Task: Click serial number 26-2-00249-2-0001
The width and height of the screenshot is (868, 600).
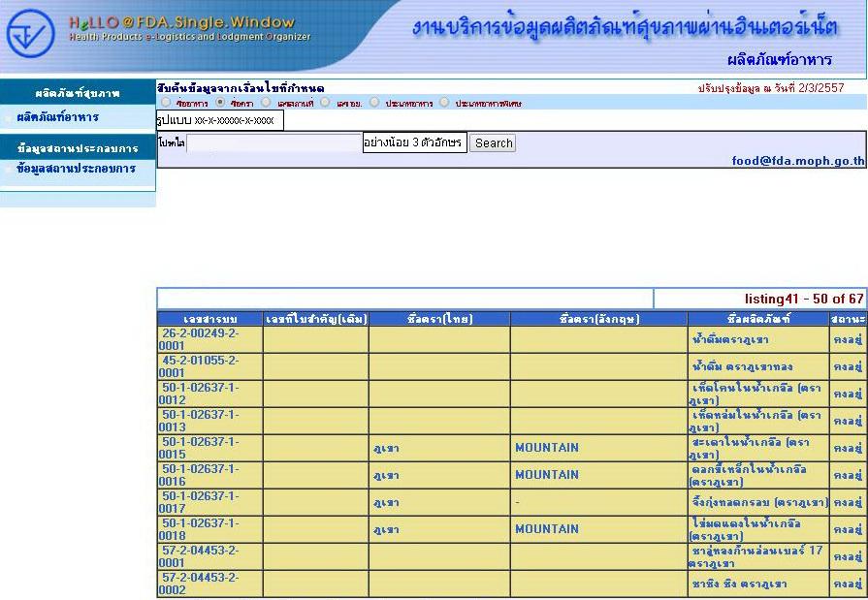Action: point(199,339)
